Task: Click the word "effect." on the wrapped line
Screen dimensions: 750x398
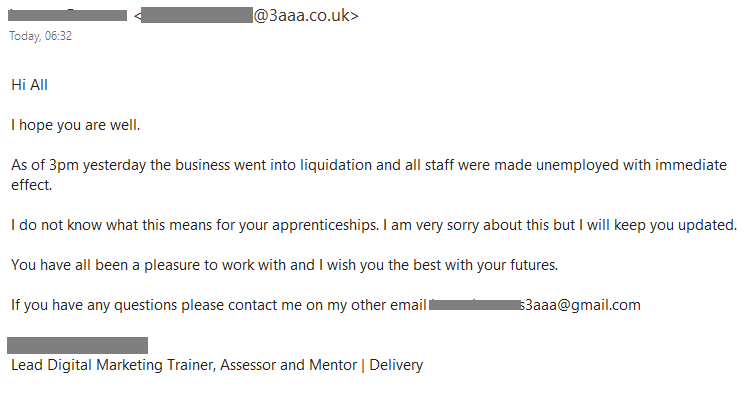Action: [32, 185]
